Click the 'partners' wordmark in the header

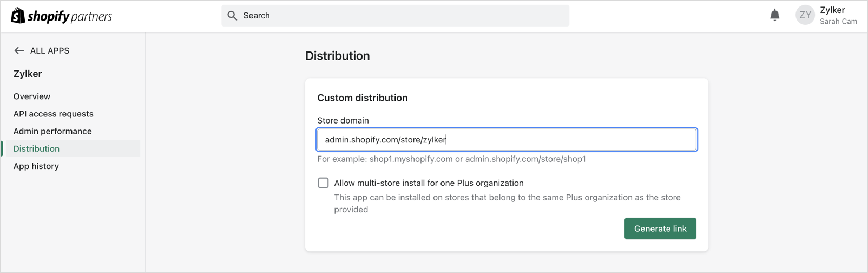click(x=91, y=17)
